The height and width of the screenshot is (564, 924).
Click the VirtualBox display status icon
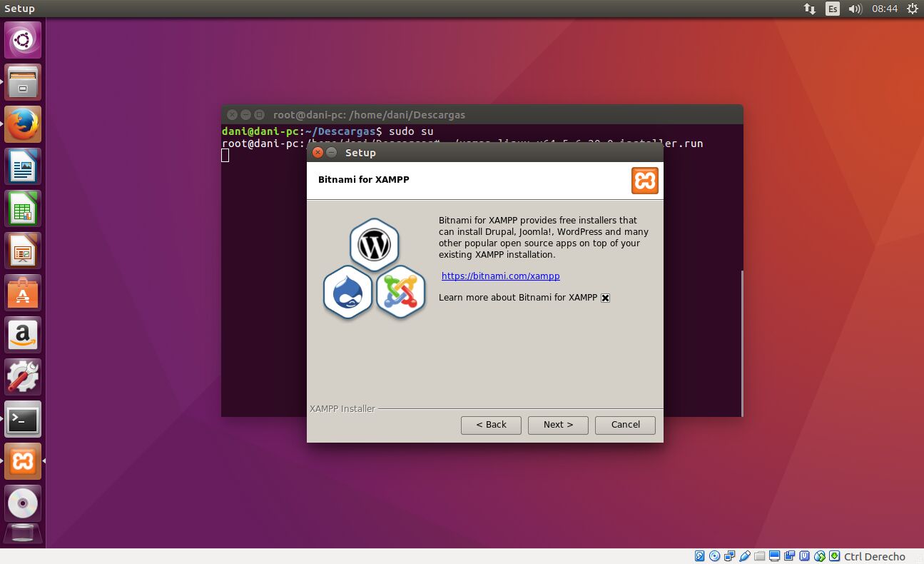click(774, 556)
